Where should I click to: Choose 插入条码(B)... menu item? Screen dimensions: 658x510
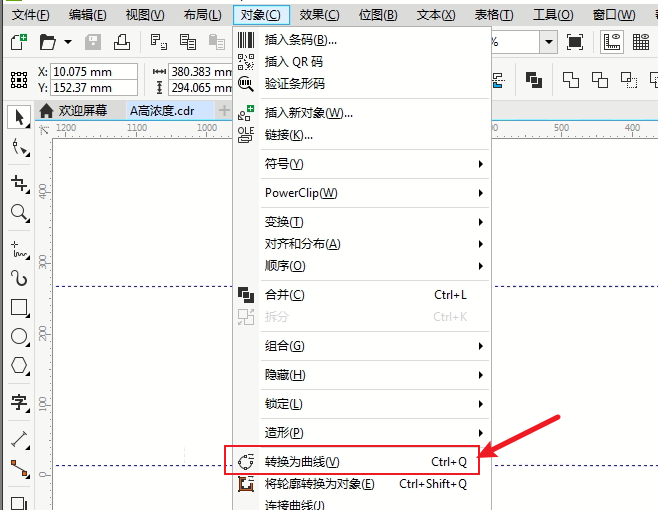tap(362, 40)
